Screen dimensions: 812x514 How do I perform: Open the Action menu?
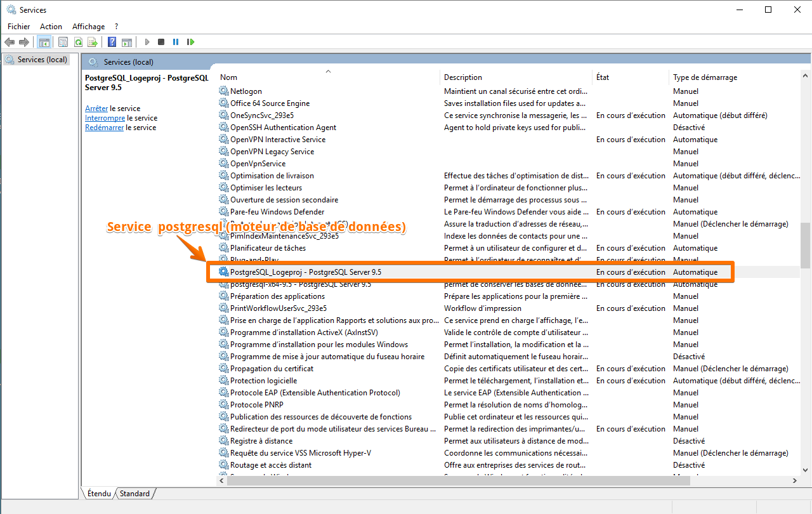pyautogui.click(x=51, y=27)
